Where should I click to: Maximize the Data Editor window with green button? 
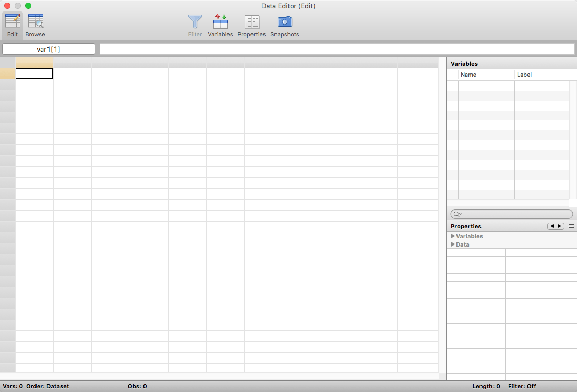(28, 6)
